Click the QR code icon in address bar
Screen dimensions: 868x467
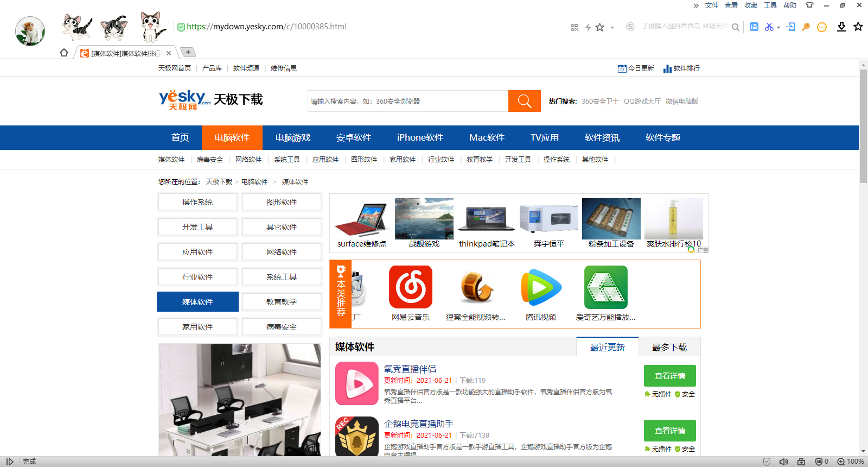[x=575, y=27]
